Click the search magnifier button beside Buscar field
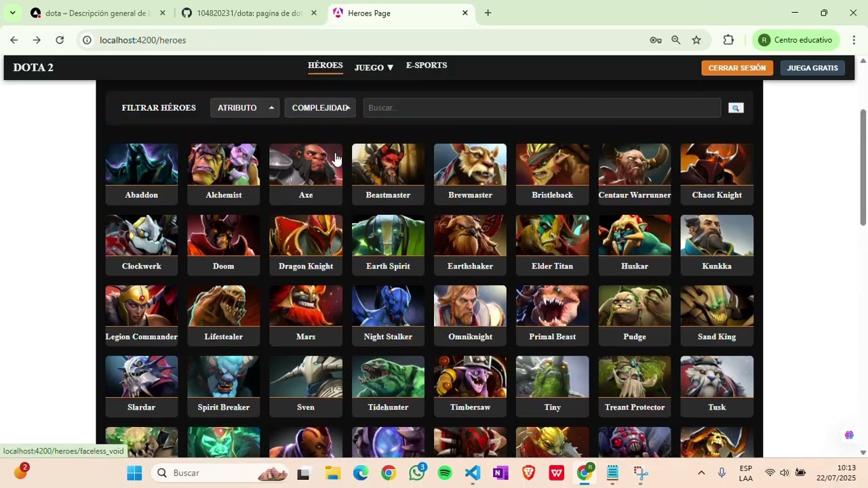The image size is (868, 488). point(736,108)
